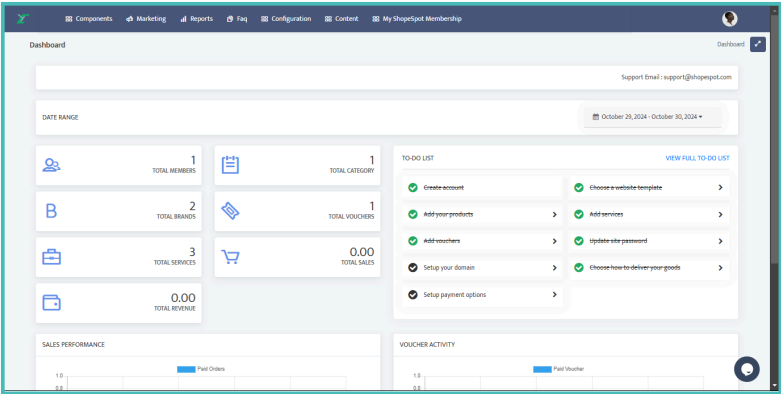Click the Dashboard breadcrumb link
Image resolution: width=781 pixels, height=394 pixels.
730,44
